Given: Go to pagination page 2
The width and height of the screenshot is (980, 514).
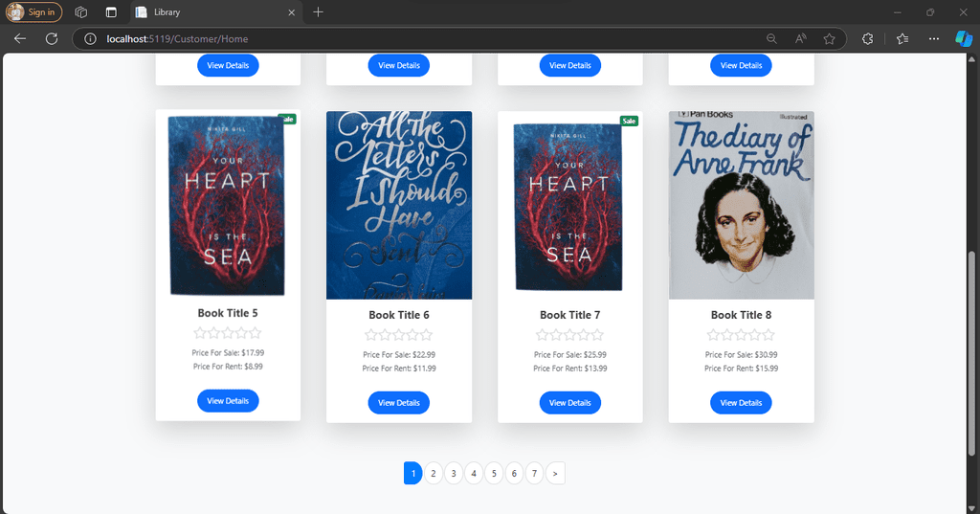Looking at the screenshot, I should pos(434,474).
